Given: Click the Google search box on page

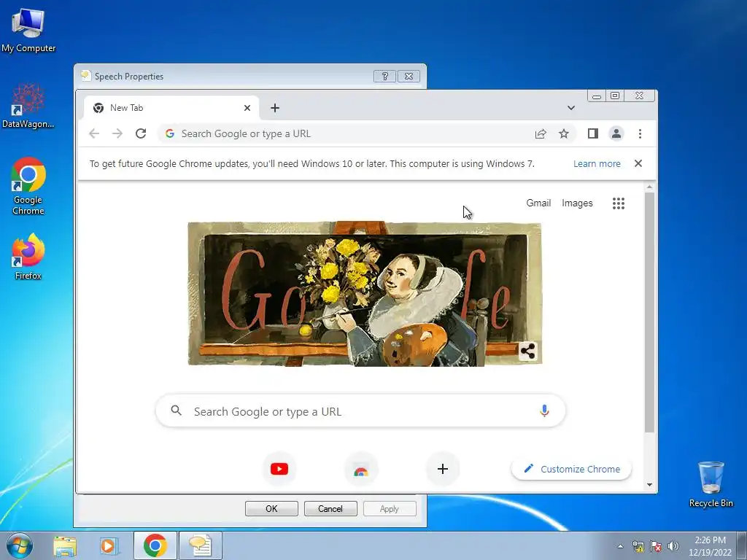Looking at the screenshot, I should 360,411.
